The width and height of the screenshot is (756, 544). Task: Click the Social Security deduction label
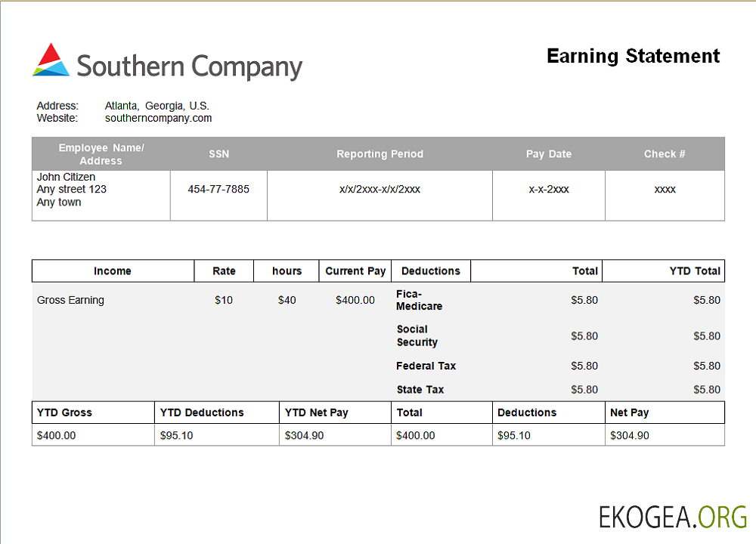pyautogui.click(x=417, y=335)
